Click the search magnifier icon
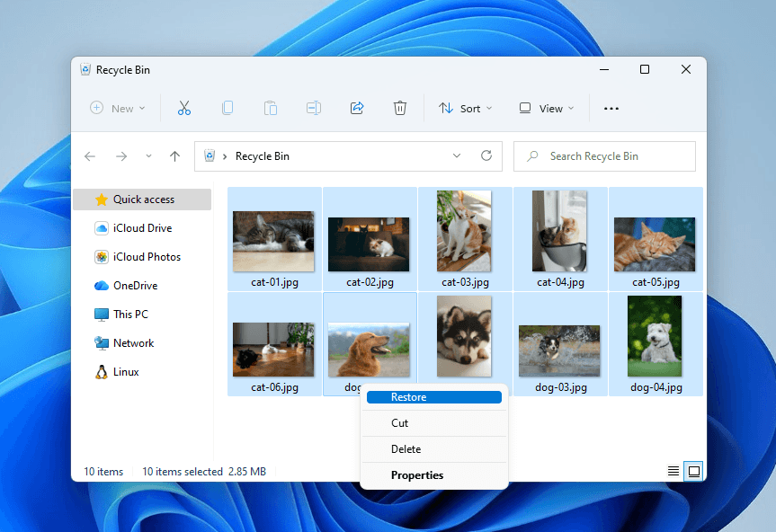776x532 pixels. pos(532,156)
